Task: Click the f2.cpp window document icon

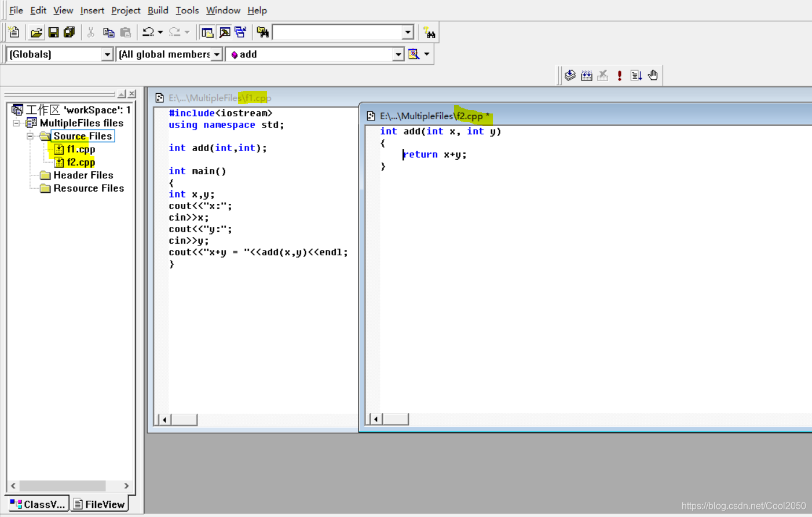Action: pos(371,116)
